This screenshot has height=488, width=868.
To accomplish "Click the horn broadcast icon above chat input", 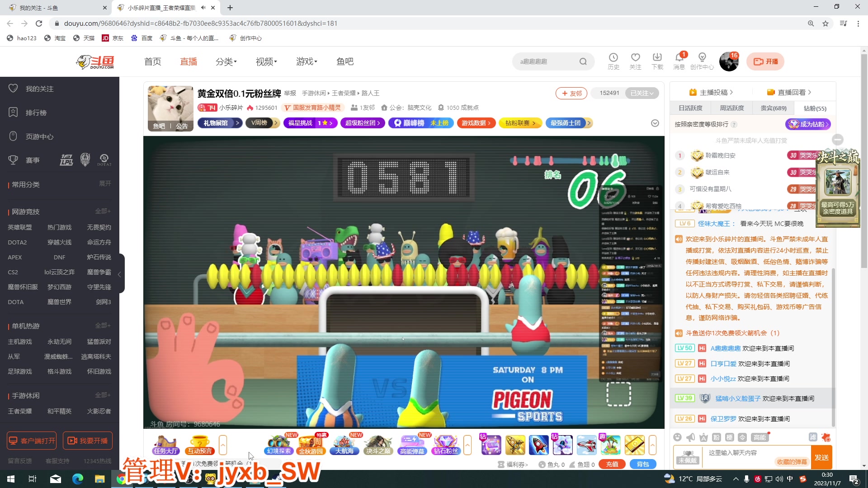I will point(690,437).
